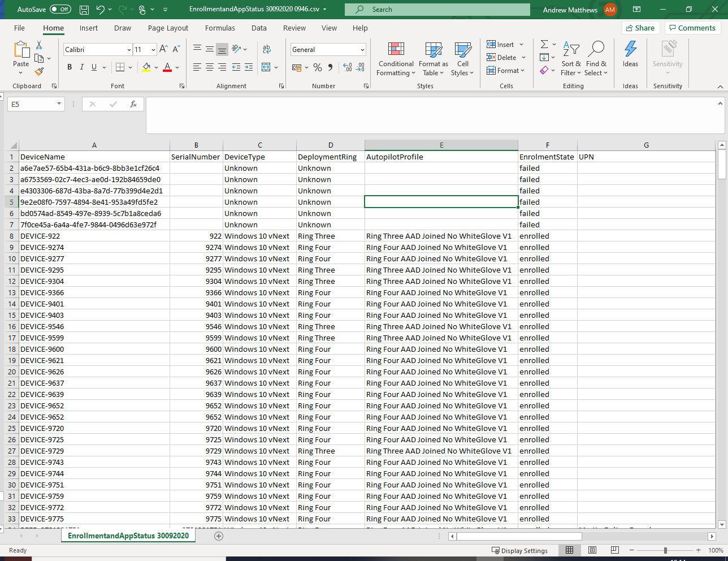
Task: Open the General number format dropdown
Action: click(362, 50)
